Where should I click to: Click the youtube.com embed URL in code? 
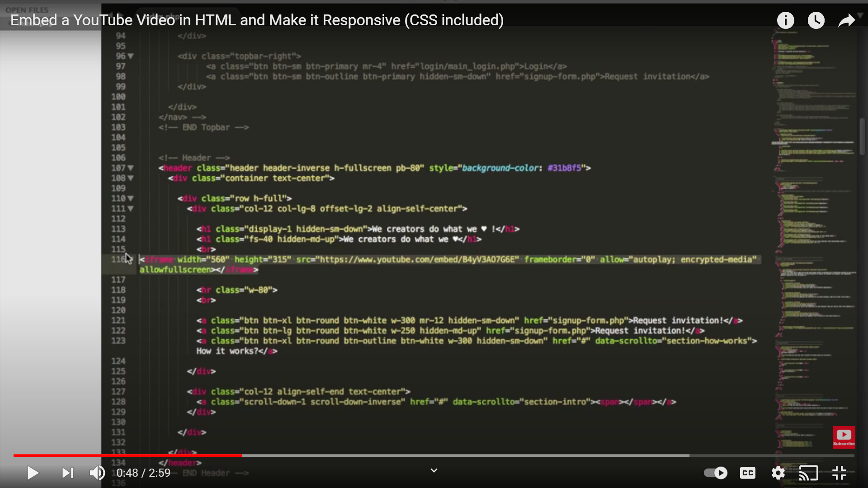tap(417, 260)
